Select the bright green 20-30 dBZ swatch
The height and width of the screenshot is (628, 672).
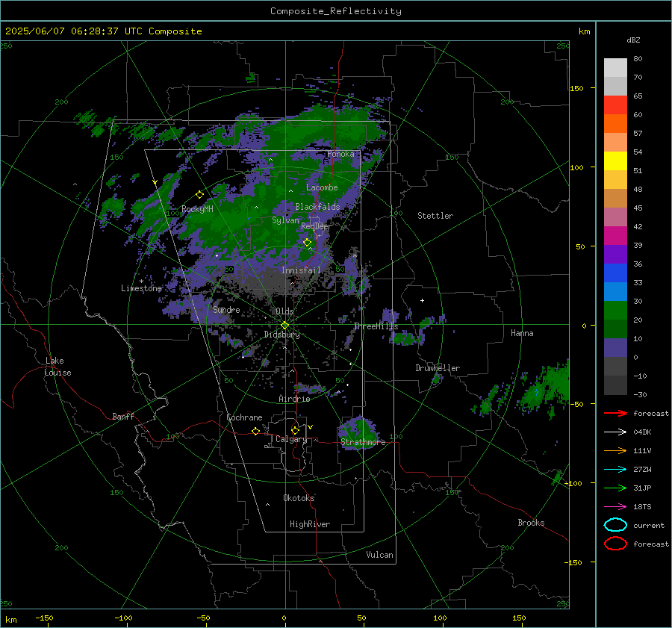pos(615,310)
